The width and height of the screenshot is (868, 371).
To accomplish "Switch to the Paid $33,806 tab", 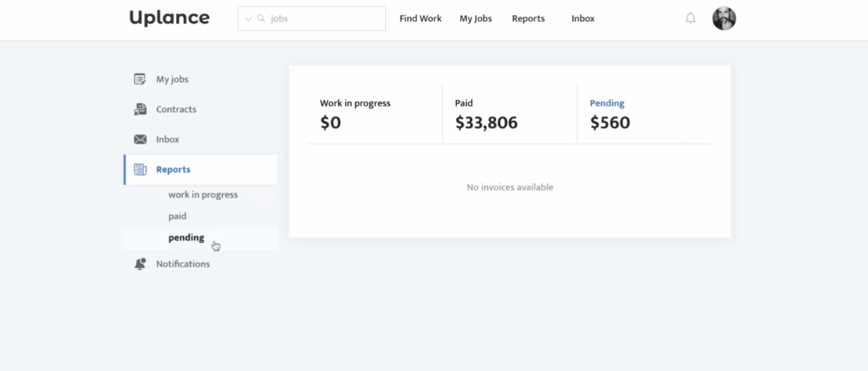I will click(509, 113).
